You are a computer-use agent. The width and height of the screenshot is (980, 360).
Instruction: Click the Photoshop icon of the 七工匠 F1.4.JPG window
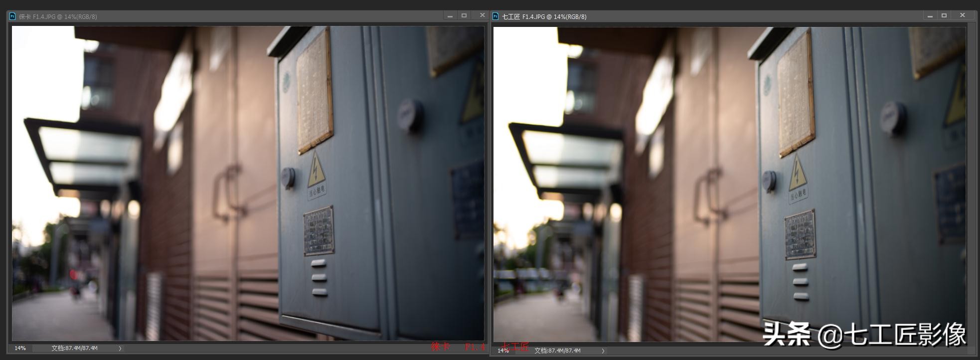click(495, 16)
